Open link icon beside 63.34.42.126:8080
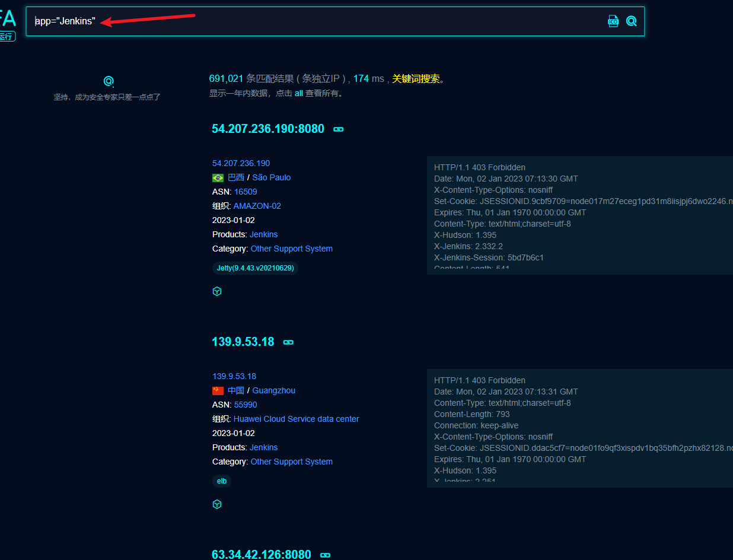Viewport: 733px width, 560px height. point(325,555)
